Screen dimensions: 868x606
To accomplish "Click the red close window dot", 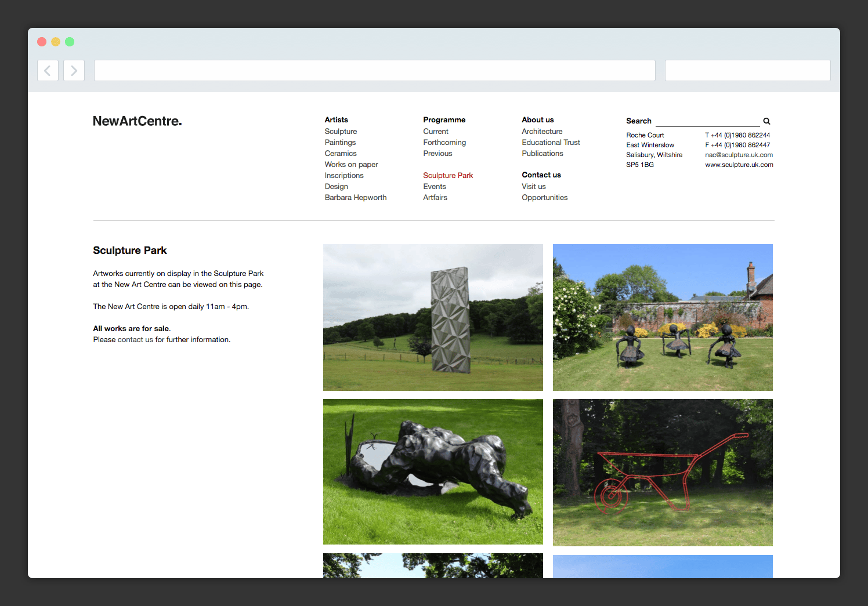I will [x=42, y=42].
